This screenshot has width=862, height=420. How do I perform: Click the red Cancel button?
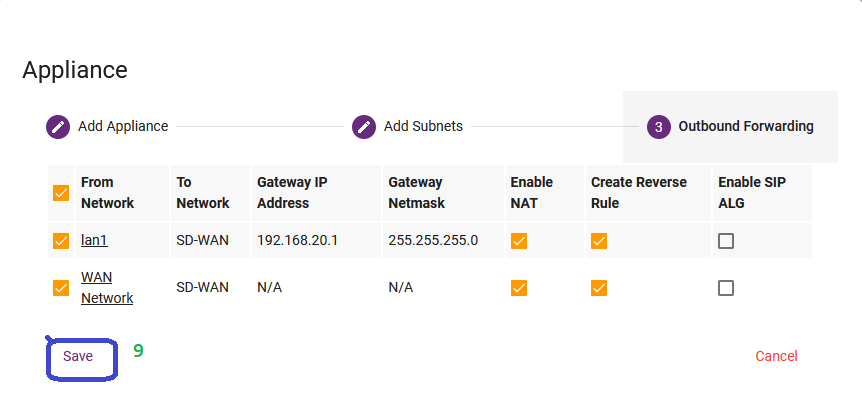[776, 356]
